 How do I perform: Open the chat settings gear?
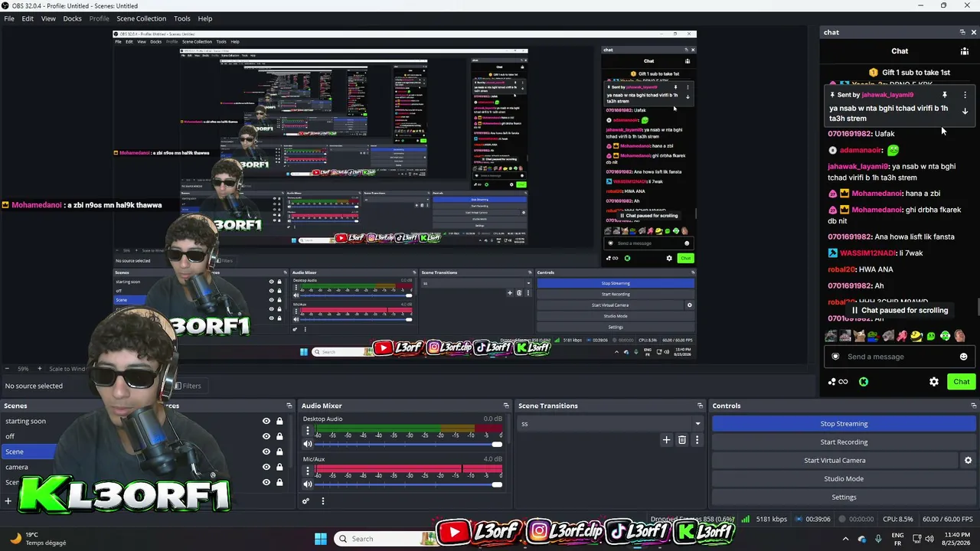point(934,382)
